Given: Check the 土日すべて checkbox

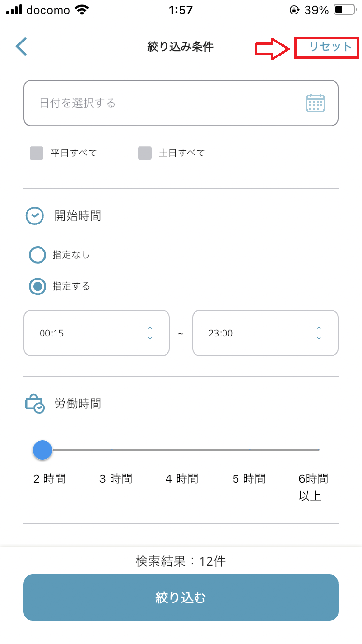Looking at the screenshot, I should point(145,154).
